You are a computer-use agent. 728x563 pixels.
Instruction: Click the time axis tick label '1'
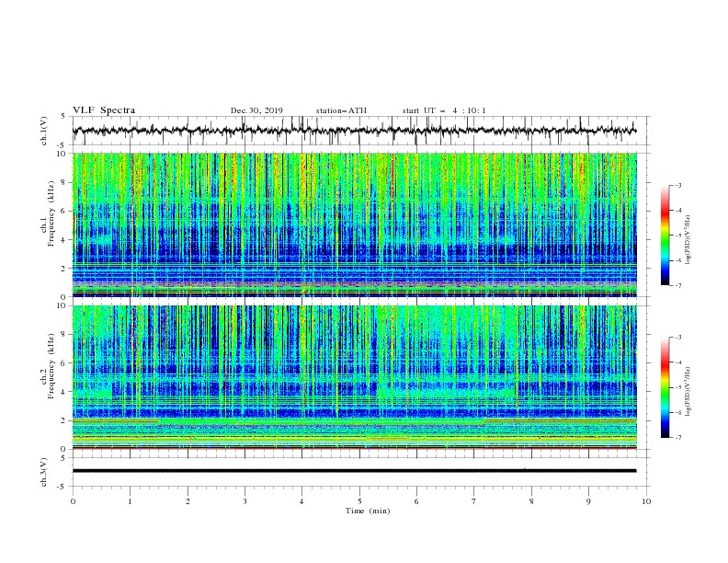[x=130, y=501]
